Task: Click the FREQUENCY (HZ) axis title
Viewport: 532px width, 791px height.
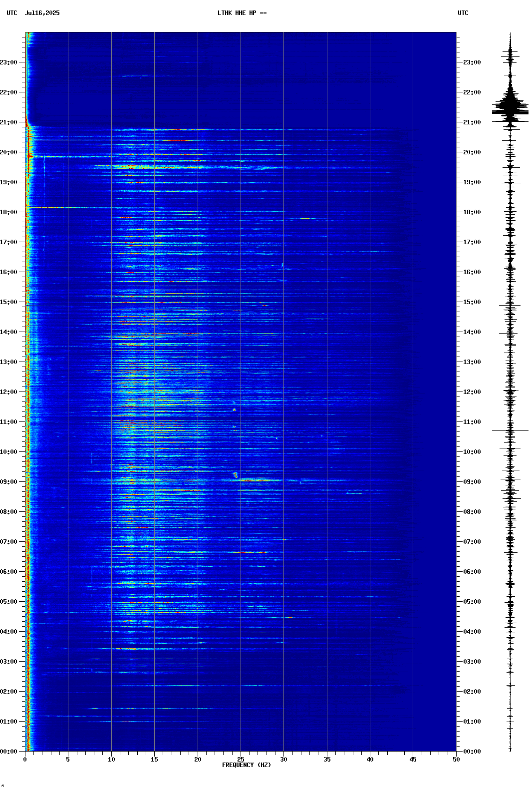Action: pyautogui.click(x=247, y=765)
